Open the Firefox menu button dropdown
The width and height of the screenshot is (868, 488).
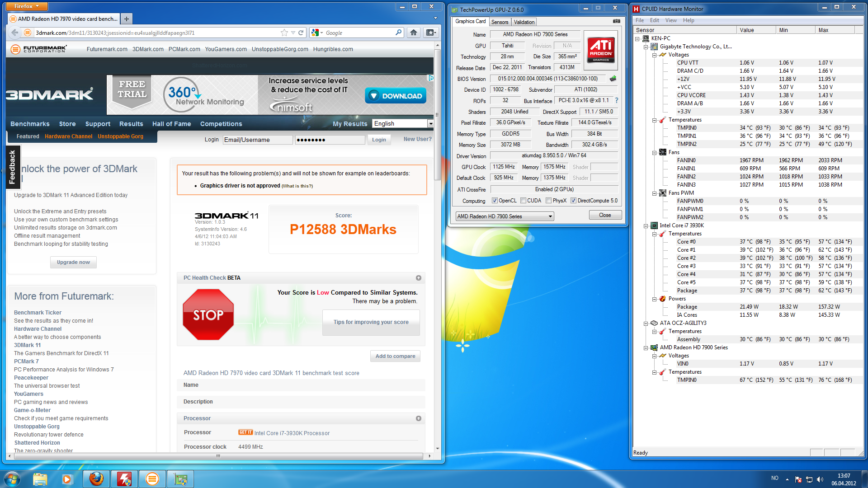27,6
